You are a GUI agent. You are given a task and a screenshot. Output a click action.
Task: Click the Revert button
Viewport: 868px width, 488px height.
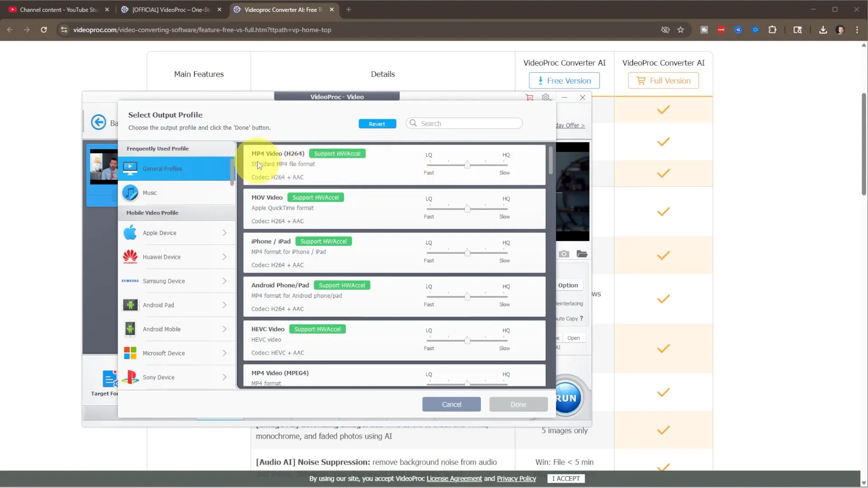point(377,124)
